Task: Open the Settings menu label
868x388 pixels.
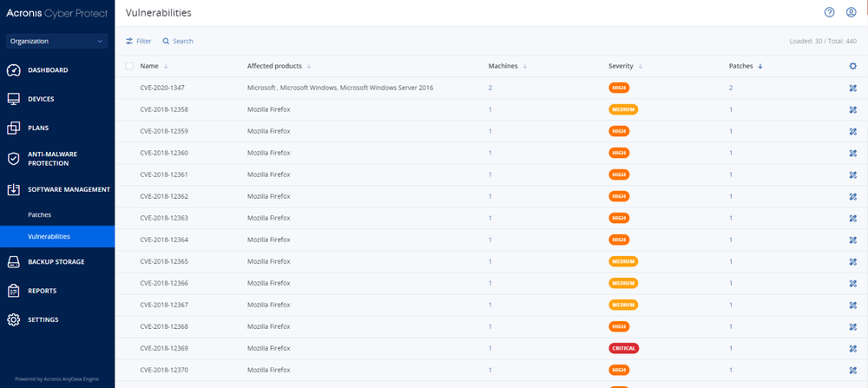Action: tap(43, 319)
